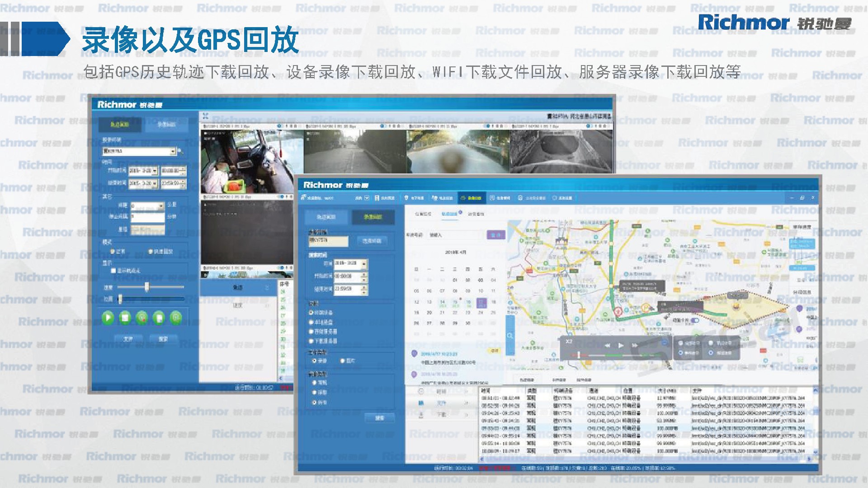Click blue magnifier strip at map's left edge
This screenshot has height=488, width=868.
point(509,336)
